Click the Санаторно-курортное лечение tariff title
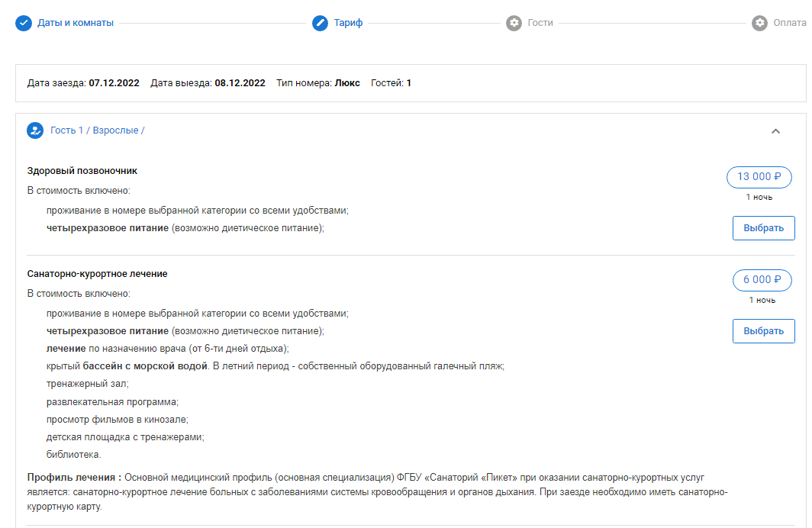The image size is (812, 528). 97,274
